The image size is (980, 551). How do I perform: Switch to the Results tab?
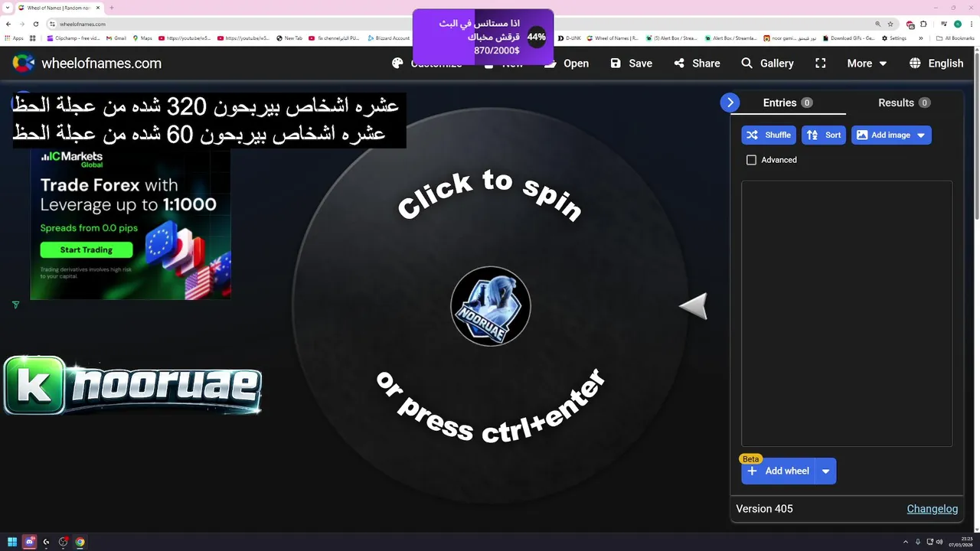click(903, 103)
